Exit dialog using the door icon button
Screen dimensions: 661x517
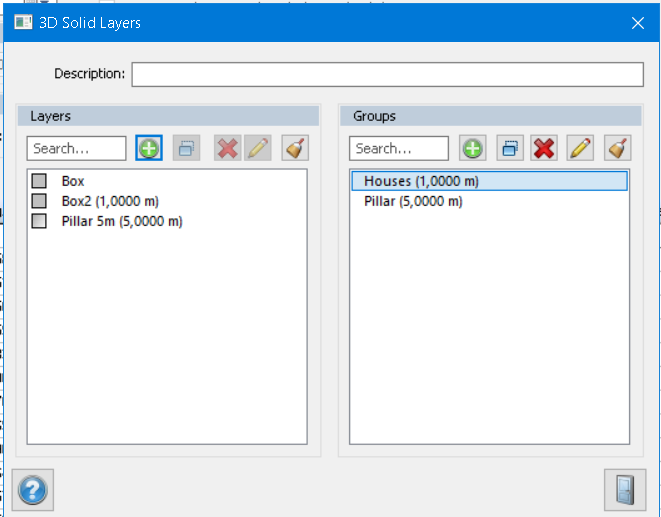click(x=624, y=490)
